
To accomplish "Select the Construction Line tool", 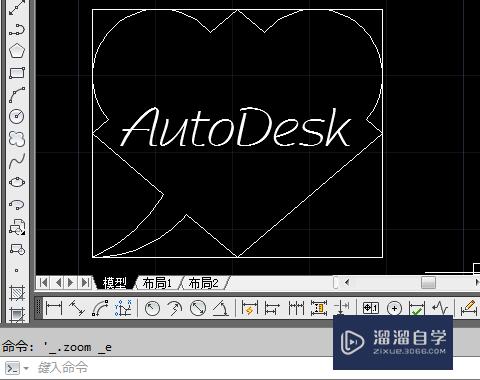I will 17,8.
